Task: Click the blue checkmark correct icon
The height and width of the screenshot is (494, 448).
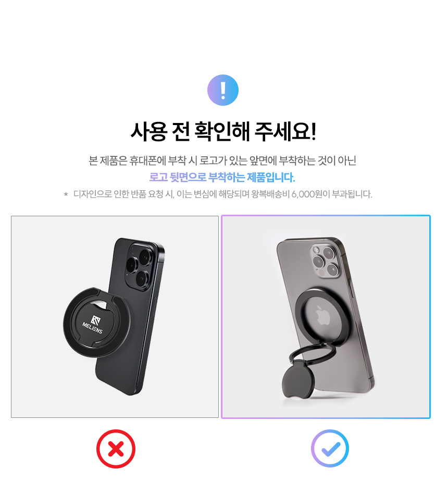Action: 330,448
